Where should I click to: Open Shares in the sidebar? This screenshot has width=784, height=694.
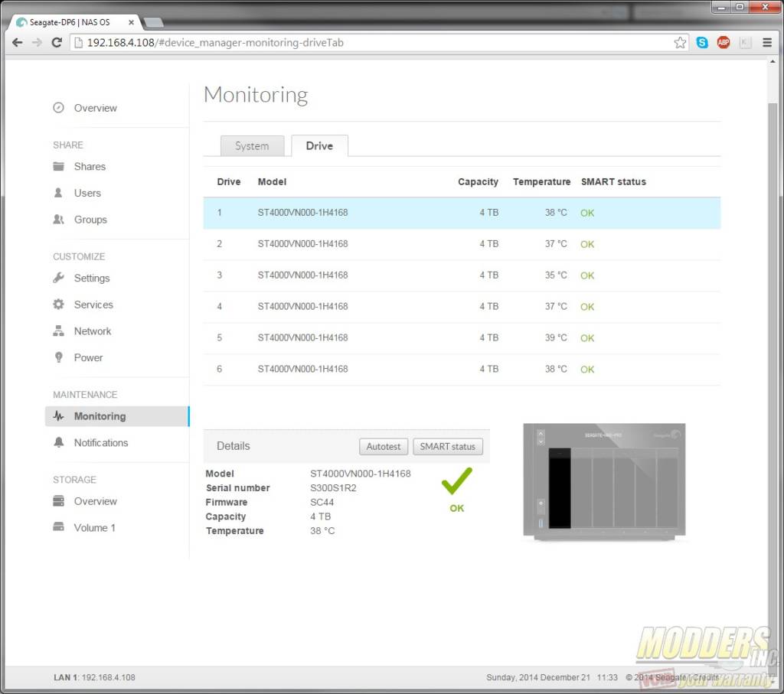pyautogui.click(x=90, y=166)
